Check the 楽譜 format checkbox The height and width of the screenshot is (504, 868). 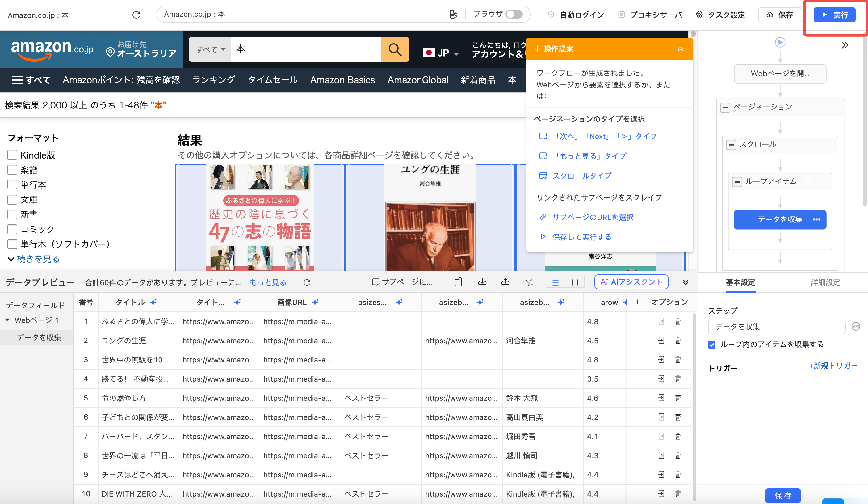(x=12, y=170)
